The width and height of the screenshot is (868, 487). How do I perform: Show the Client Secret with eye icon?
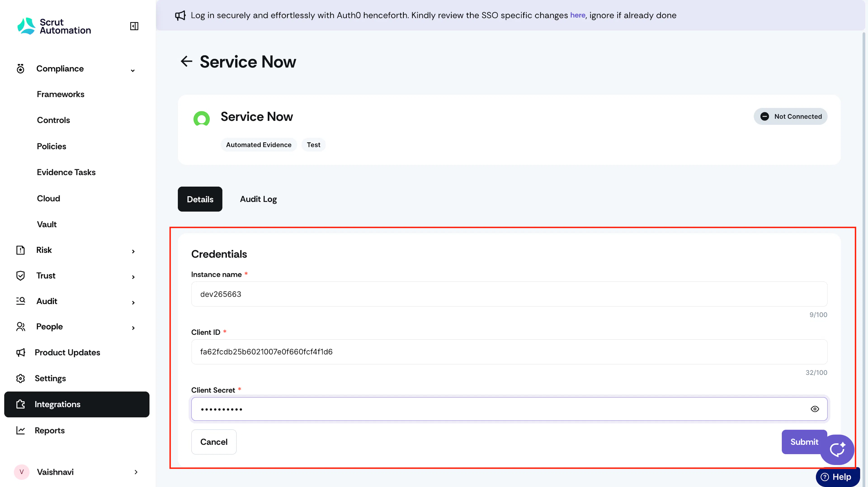[x=815, y=409]
